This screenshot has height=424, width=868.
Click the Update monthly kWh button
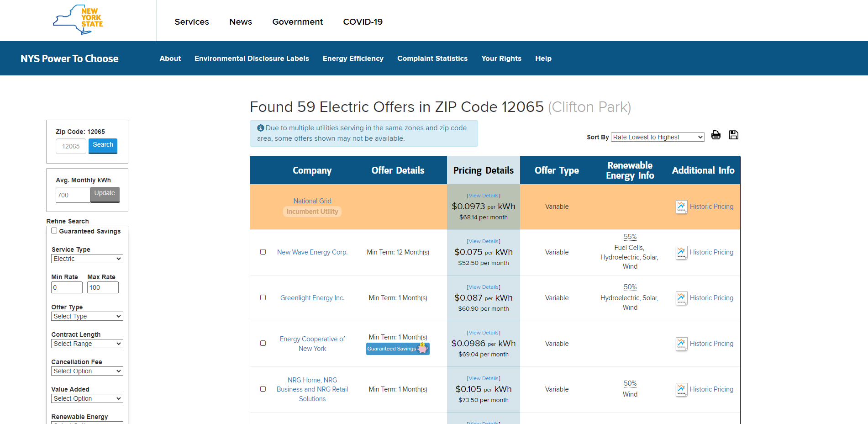(105, 194)
